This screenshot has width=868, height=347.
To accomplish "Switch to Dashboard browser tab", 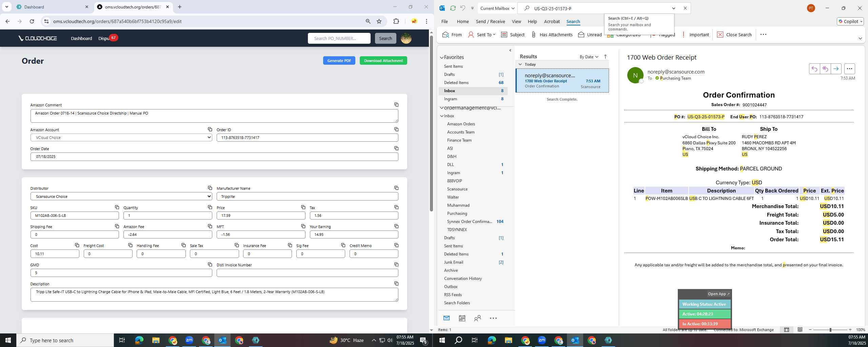I will coord(52,7).
